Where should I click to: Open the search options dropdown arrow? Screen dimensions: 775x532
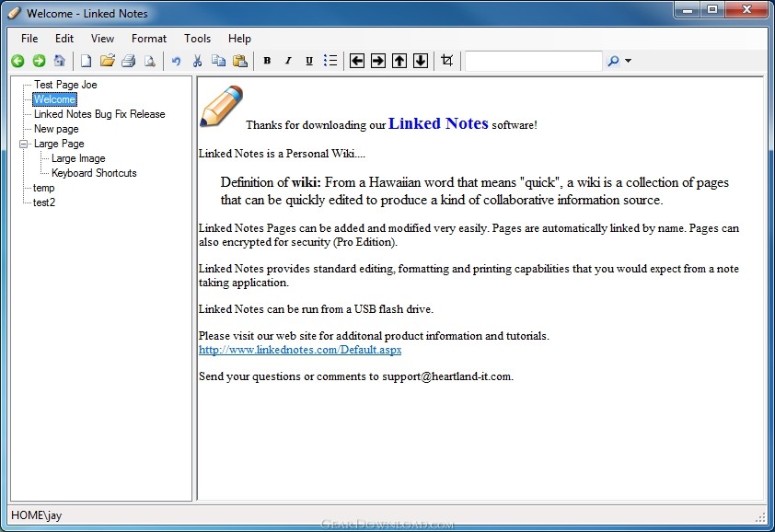point(629,61)
